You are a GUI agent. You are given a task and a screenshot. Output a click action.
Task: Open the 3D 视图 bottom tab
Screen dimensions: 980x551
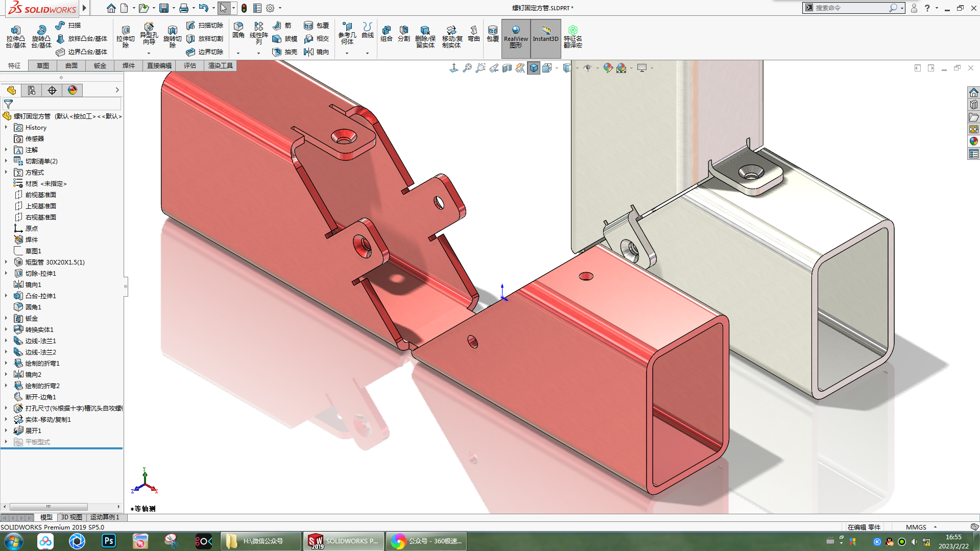point(71,517)
